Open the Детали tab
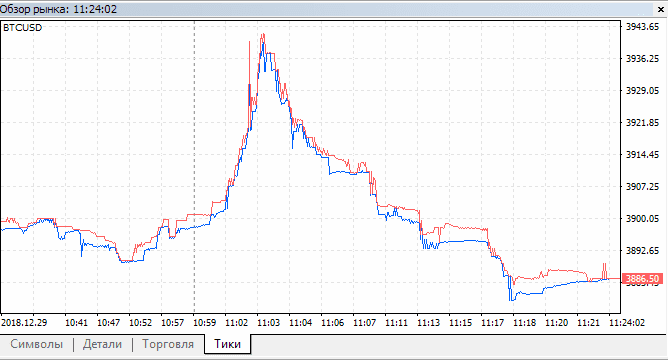This screenshot has height=360, width=668. point(102,344)
